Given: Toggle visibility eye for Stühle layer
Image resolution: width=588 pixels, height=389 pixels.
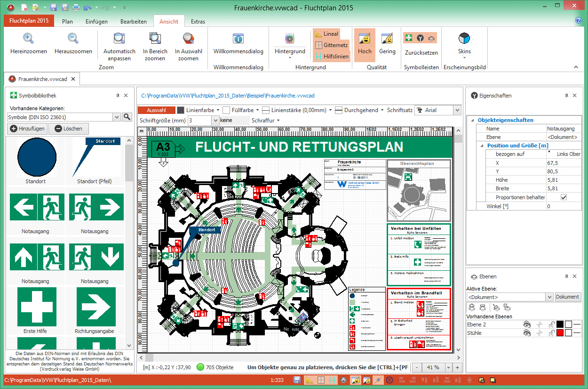Looking at the screenshot, I should (x=527, y=333).
